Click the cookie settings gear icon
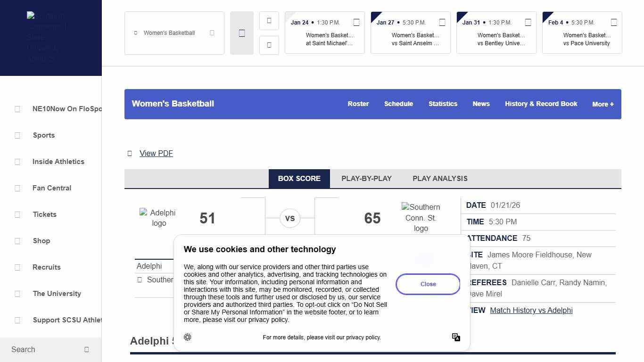The height and width of the screenshot is (362, 644). (x=188, y=337)
